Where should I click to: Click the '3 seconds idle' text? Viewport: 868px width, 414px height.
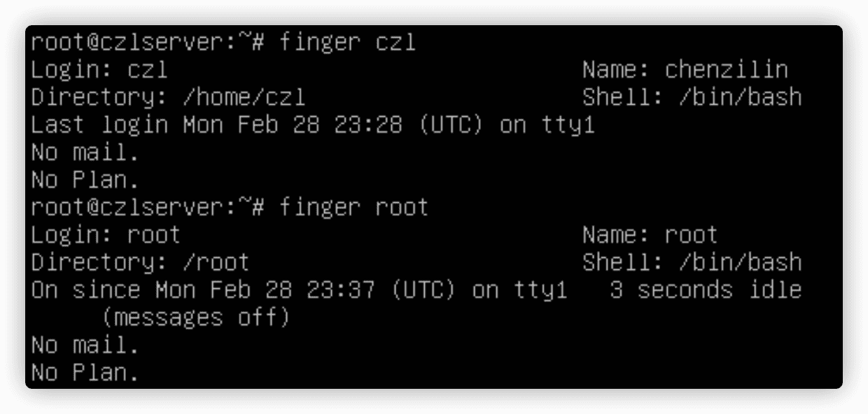[706, 290]
